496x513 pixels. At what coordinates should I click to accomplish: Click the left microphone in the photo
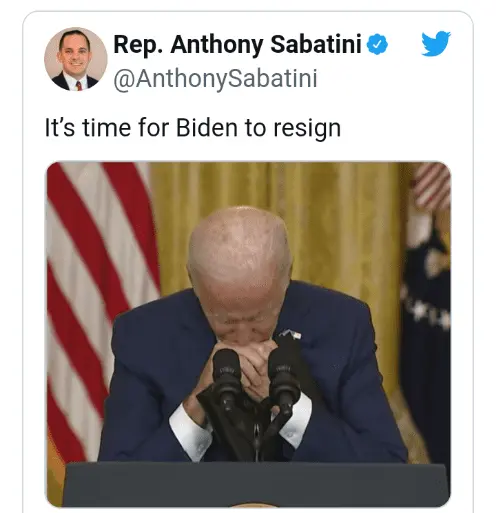coord(227,377)
